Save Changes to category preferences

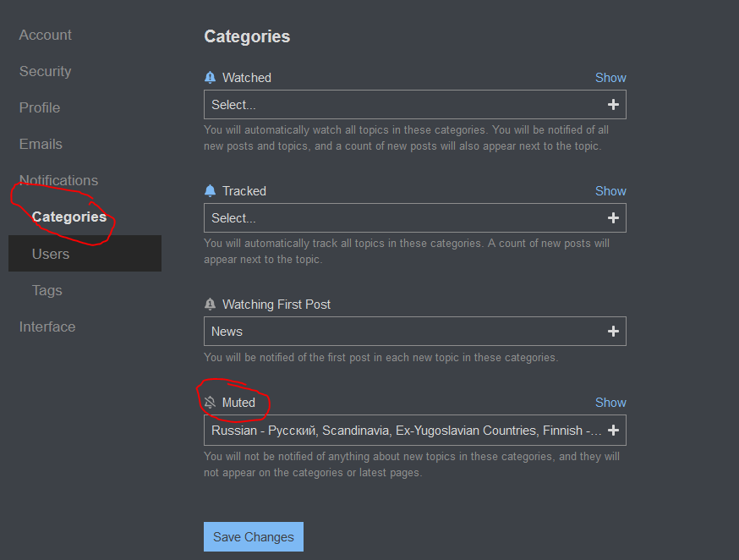(x=254, y=536)
